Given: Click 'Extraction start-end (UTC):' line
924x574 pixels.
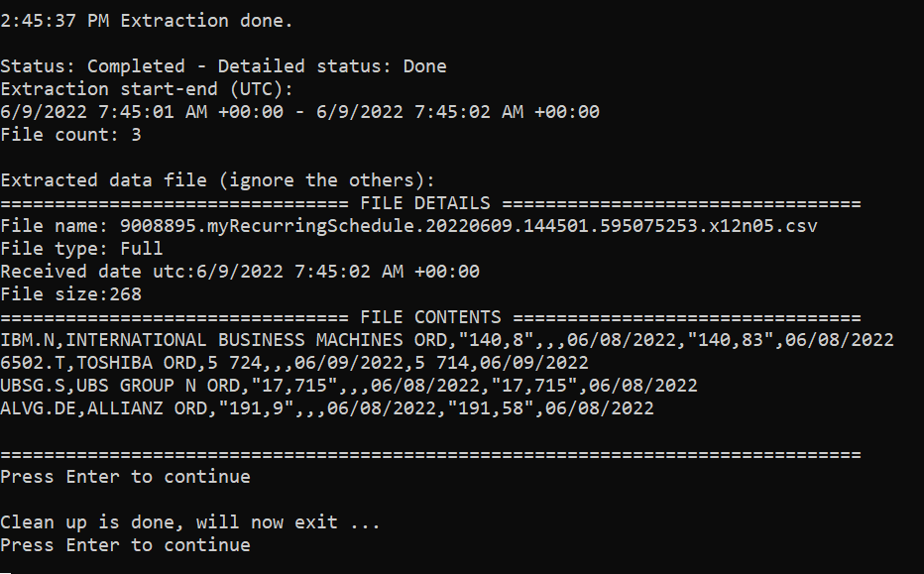Looking at the screenshot, I should [146, 89].
